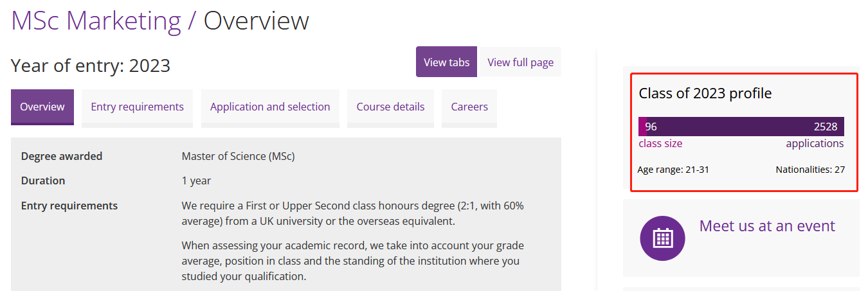868x291 pixels.
Task: Click the class size label
Action: tap(660, 143)
